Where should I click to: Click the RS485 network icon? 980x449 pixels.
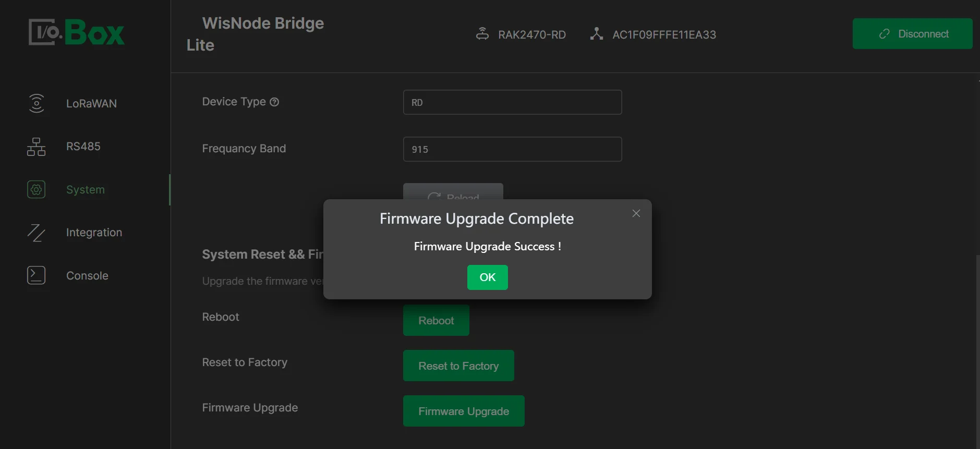point(37,147)
